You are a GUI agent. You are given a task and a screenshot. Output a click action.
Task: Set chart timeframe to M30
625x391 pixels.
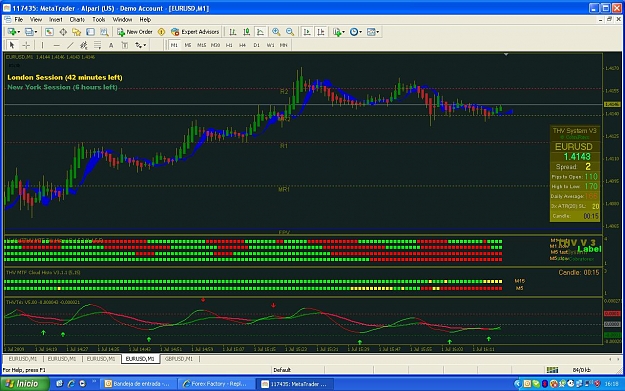click(x=215, y=45)
